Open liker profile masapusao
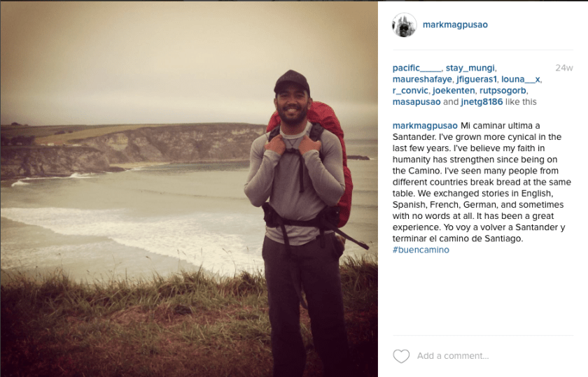 pos(416,101)
